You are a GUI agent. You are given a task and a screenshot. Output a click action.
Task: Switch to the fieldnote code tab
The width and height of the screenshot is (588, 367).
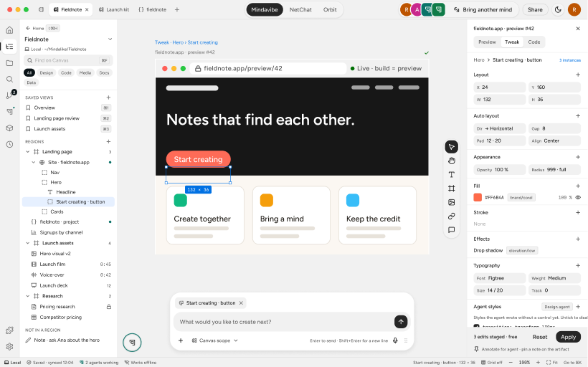pyautogui.click(x=153, y=10)
